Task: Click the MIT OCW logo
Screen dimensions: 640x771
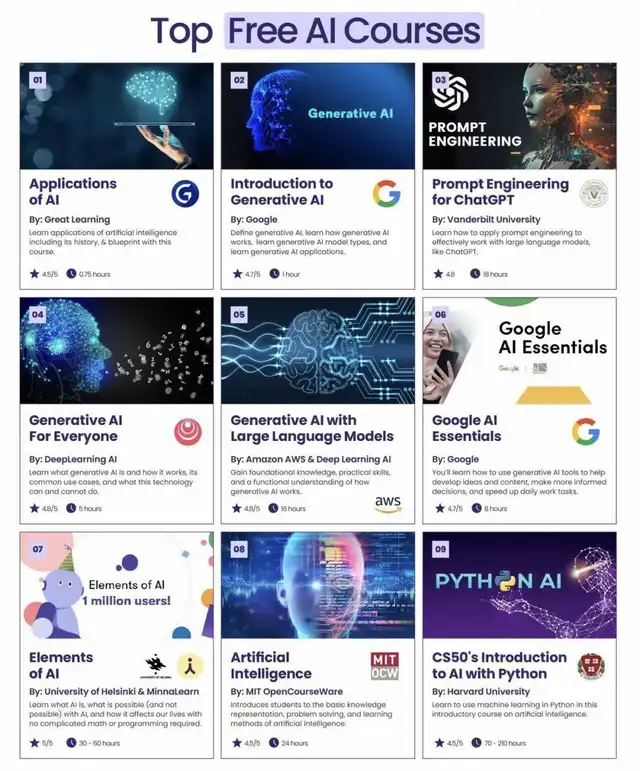Action: [385, 666]
